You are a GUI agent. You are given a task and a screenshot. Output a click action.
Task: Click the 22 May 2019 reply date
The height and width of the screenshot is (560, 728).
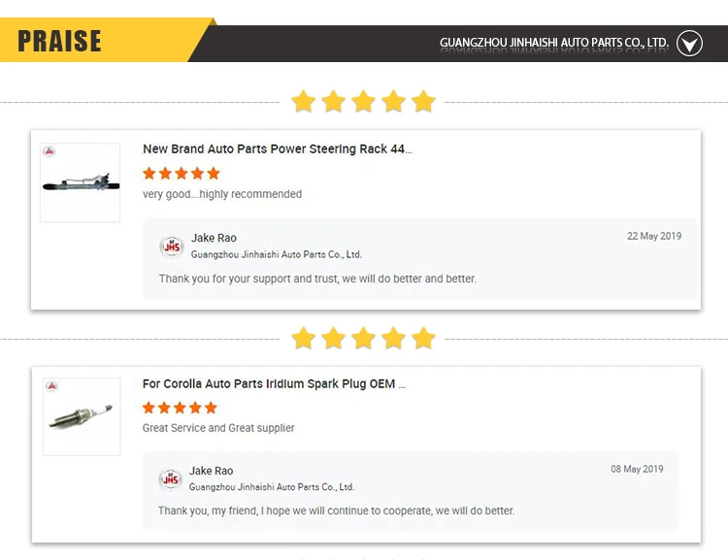654,236
